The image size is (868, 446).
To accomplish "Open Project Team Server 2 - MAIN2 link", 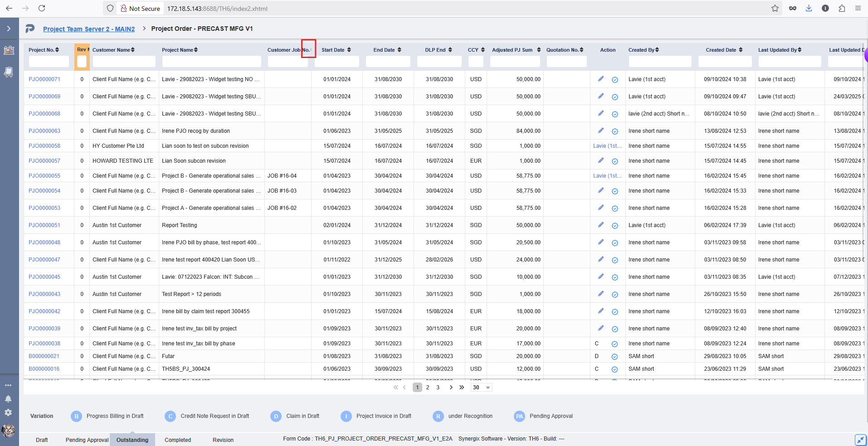I will (x=89, y=29).
